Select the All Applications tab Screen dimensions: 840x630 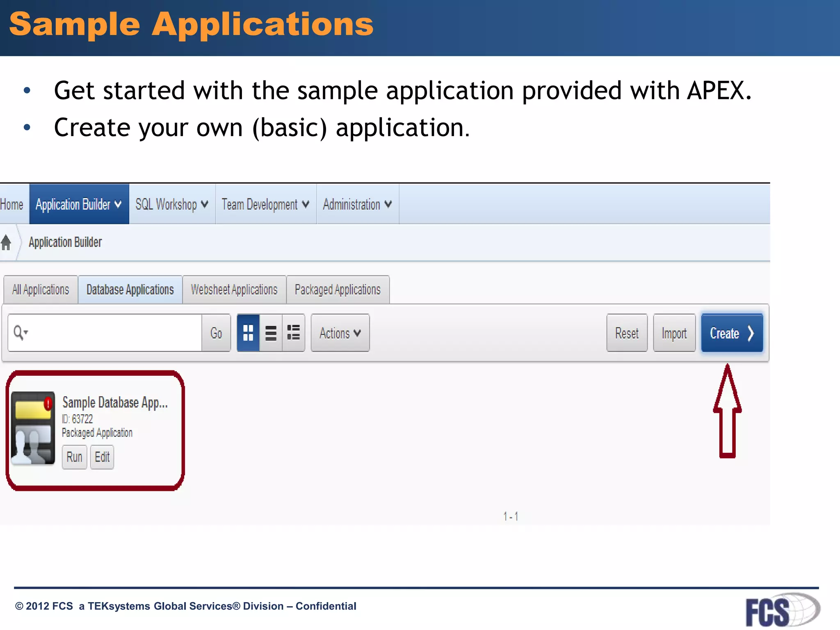coord(41,290)
